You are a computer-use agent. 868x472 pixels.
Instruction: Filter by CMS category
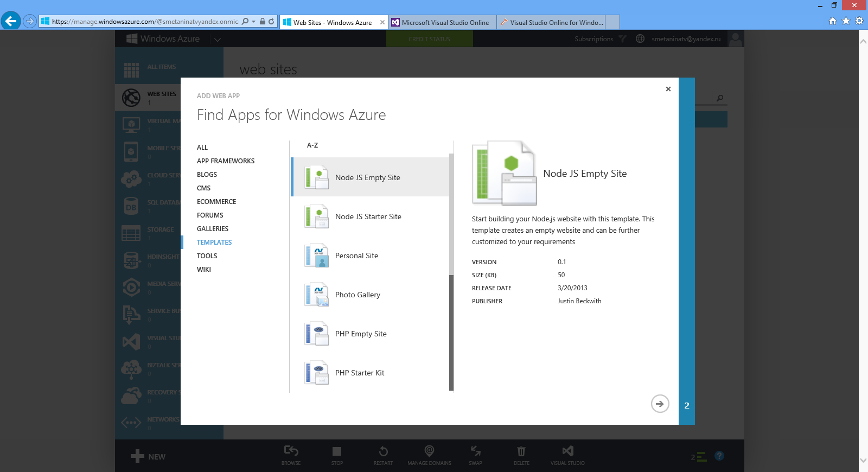[x=203, y=188]
